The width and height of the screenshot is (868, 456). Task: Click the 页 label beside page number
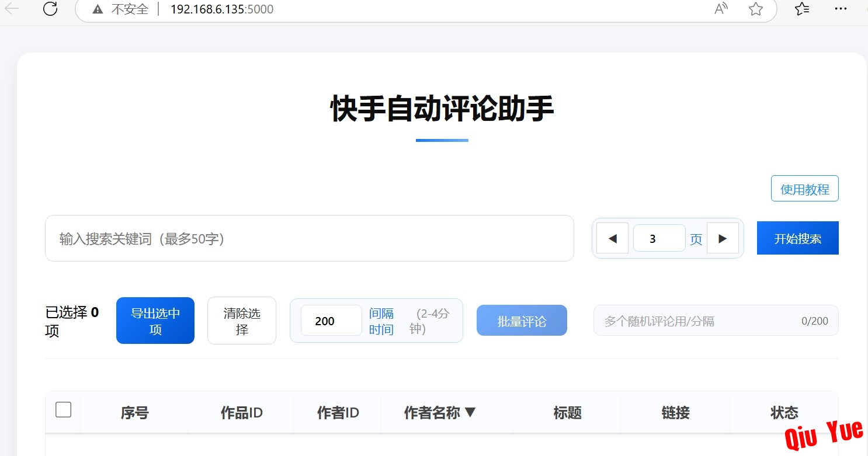tap(696, 239)
